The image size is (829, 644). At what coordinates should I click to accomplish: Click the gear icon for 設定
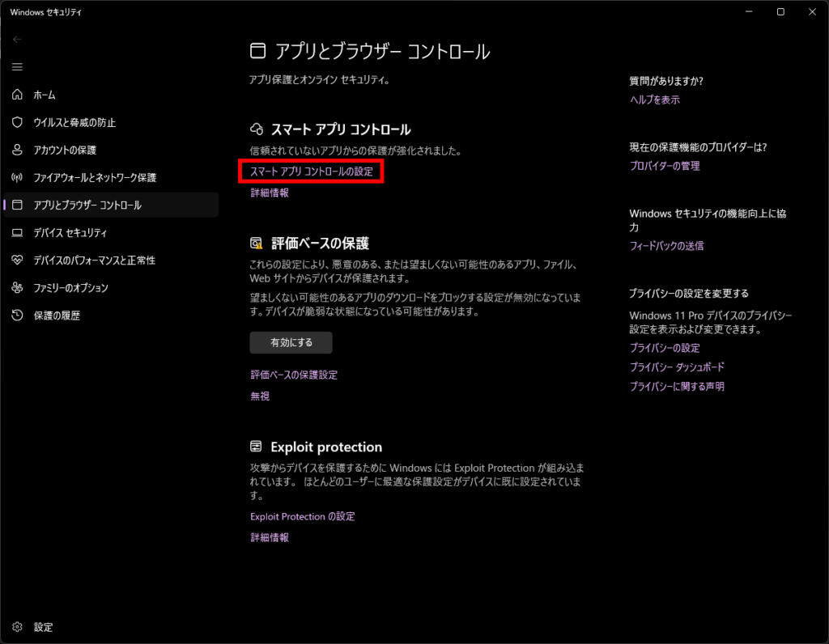pyautogui.click(x=18, y=626)
